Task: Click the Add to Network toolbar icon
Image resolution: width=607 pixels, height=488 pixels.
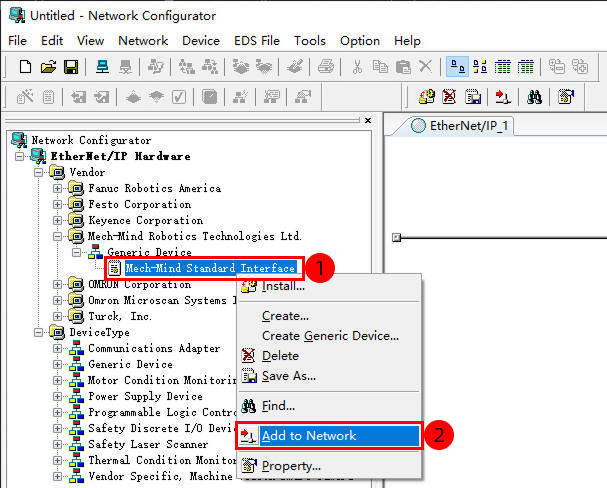Action: (x=503, y=96)
